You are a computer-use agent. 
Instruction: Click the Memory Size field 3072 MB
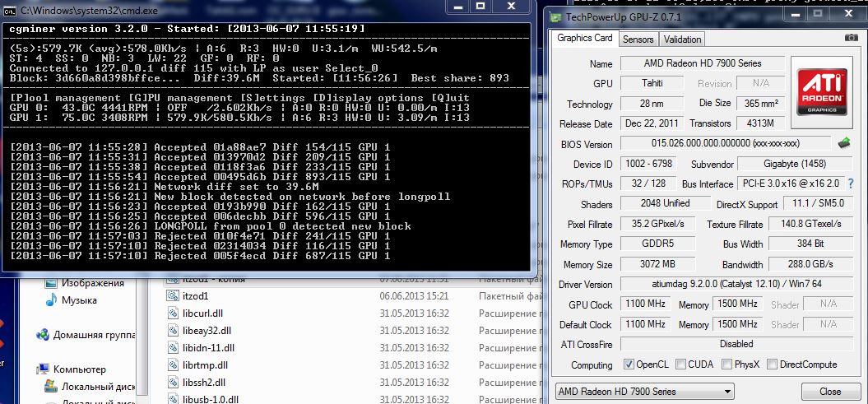659,264
